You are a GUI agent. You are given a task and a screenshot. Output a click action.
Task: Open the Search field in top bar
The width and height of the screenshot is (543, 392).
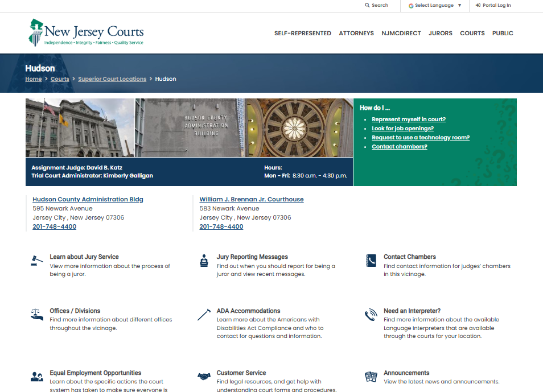pos(377,6)
